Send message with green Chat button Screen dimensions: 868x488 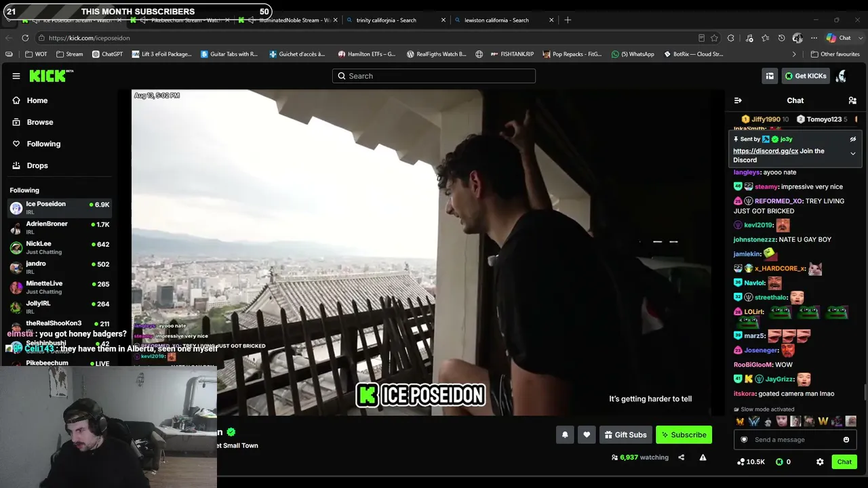[x=844, y=462]
